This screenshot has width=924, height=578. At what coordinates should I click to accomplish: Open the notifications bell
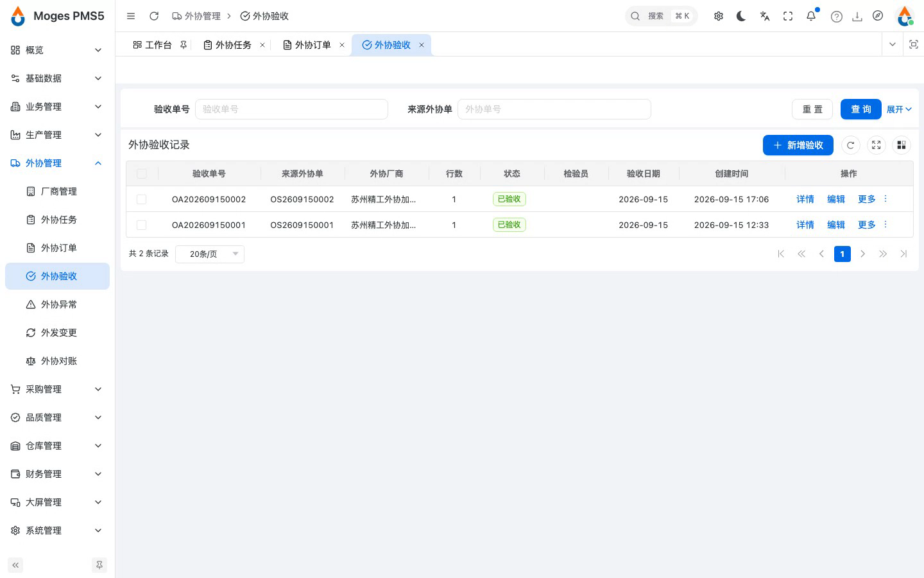[811, 16]
